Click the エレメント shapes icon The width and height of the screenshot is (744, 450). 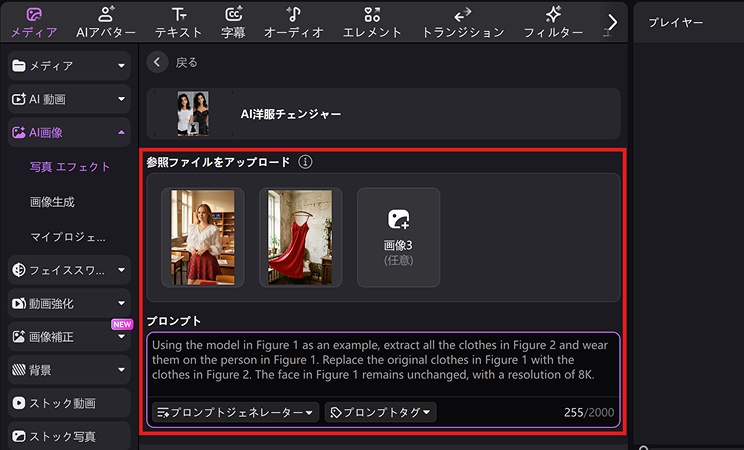[372, 14]
